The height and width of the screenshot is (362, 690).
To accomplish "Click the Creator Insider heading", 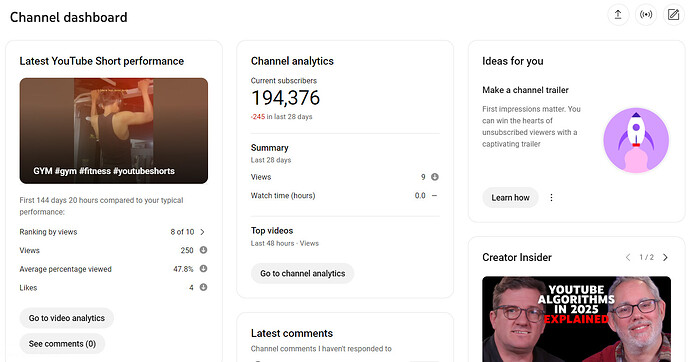I will point(517,257).
